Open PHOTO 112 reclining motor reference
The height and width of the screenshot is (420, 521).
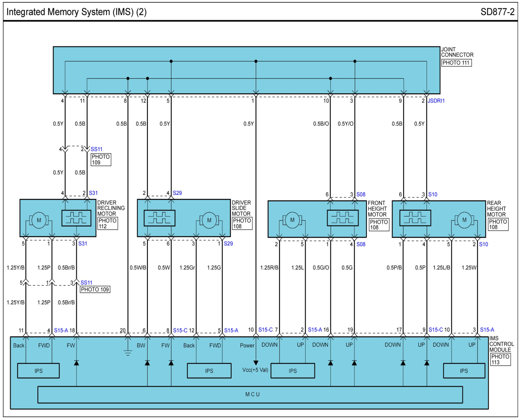click(x=107, y=224)
